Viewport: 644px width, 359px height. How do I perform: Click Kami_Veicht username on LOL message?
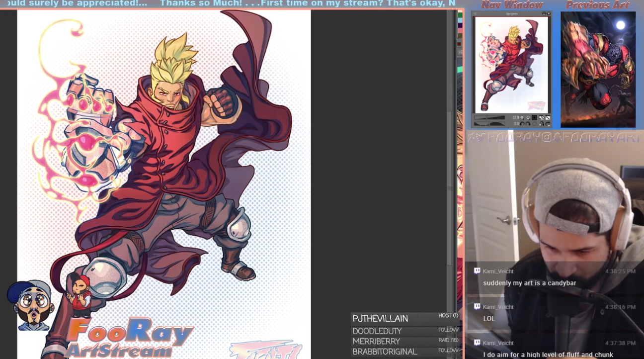[498, 307]
